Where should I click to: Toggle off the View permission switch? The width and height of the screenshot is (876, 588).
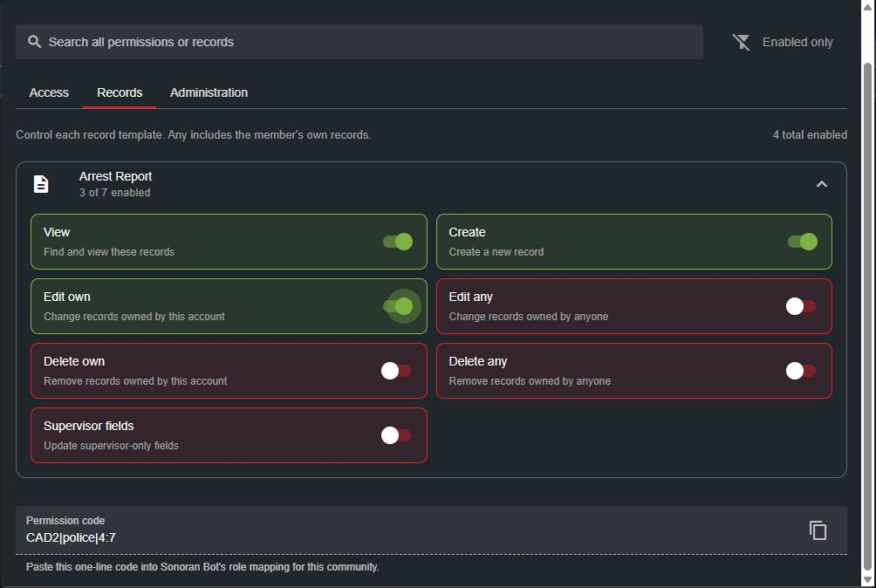point(398,242)
